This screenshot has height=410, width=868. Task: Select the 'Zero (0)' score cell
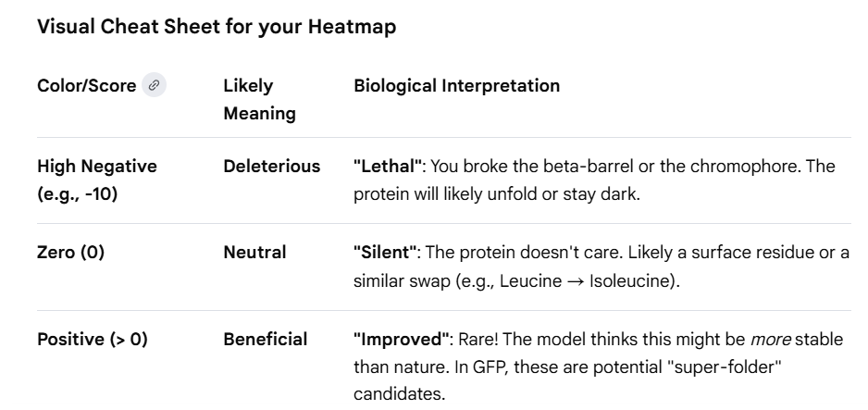(71, 253)
